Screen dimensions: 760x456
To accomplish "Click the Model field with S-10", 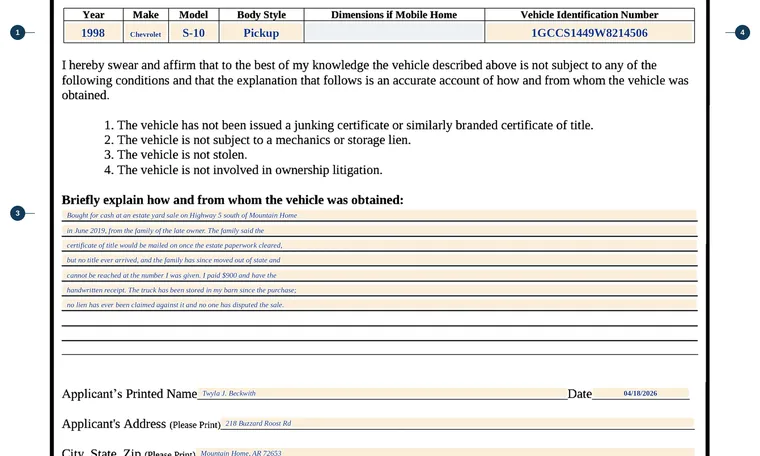I will click(x=193, y=33).
